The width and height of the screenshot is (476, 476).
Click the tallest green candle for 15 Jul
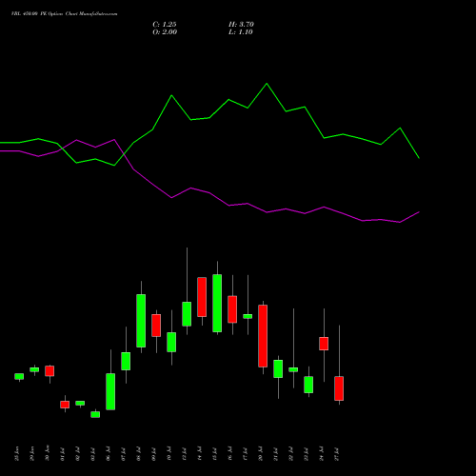coord(217,304)
